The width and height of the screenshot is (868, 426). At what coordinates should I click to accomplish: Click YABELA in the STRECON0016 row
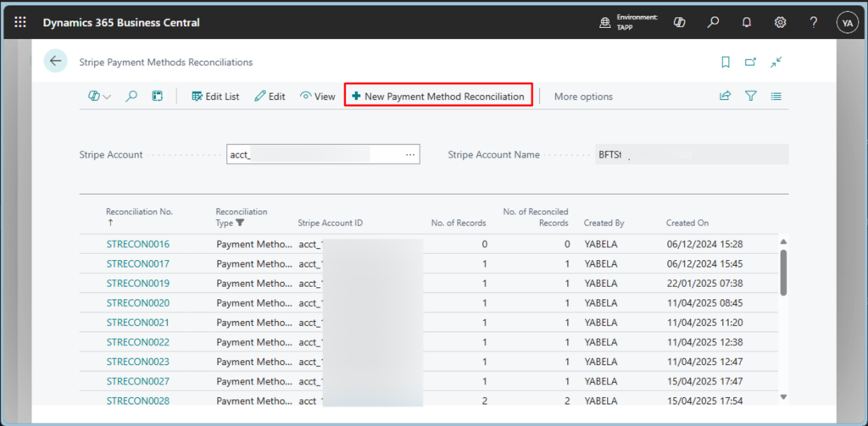601,244
